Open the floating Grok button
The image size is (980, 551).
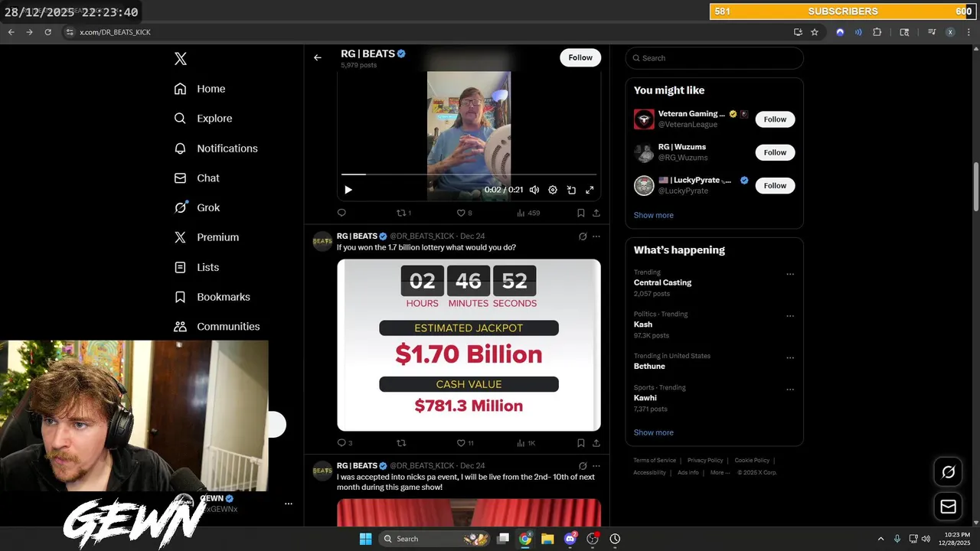[948, 472]
